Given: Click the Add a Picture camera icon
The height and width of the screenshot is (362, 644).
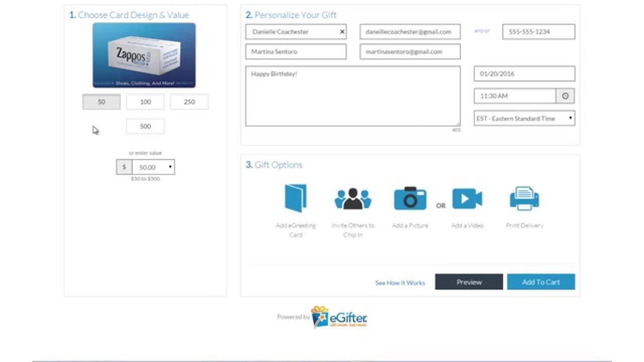Looking at the screenshot, I should point(410,198).
